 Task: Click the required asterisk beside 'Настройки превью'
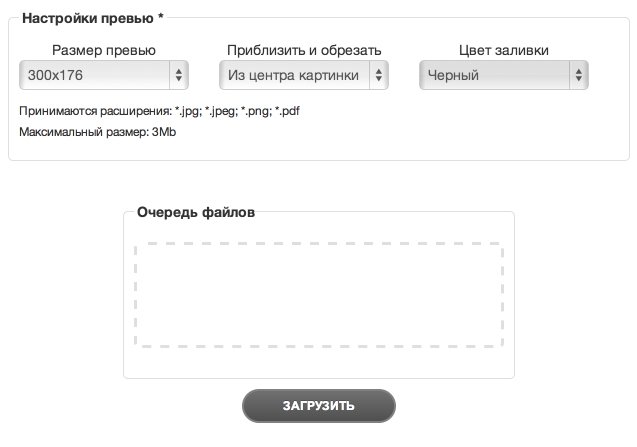tap(160, 17)
